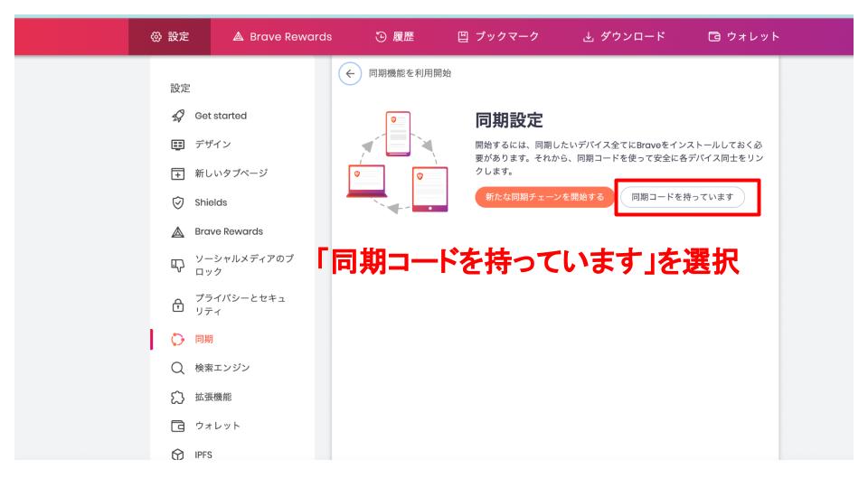Open IPFS settings in sidebar
868x488 pixels.
pyautogui.click(x=203, y=455)
